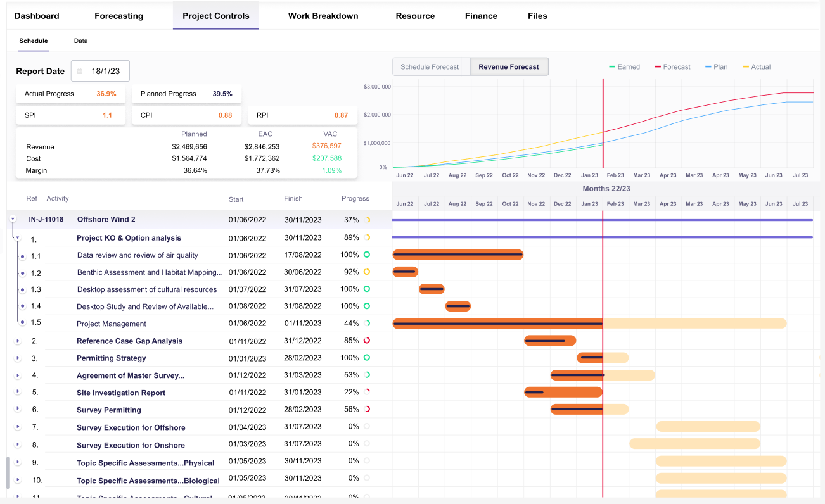825x504 pixels.
Task: Open the Offshore Wind 2 activity
Action: pyautogui.click(x=105, y=220)
